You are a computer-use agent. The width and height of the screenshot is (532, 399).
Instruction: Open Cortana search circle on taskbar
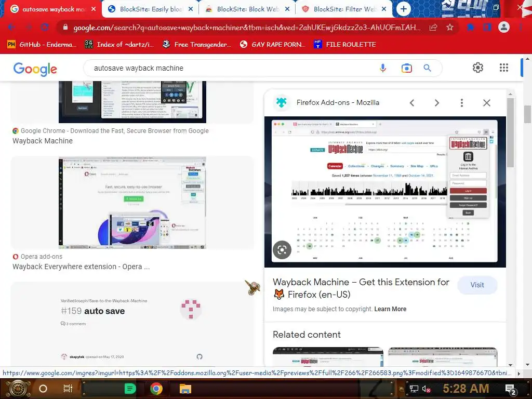coord(43,389)
